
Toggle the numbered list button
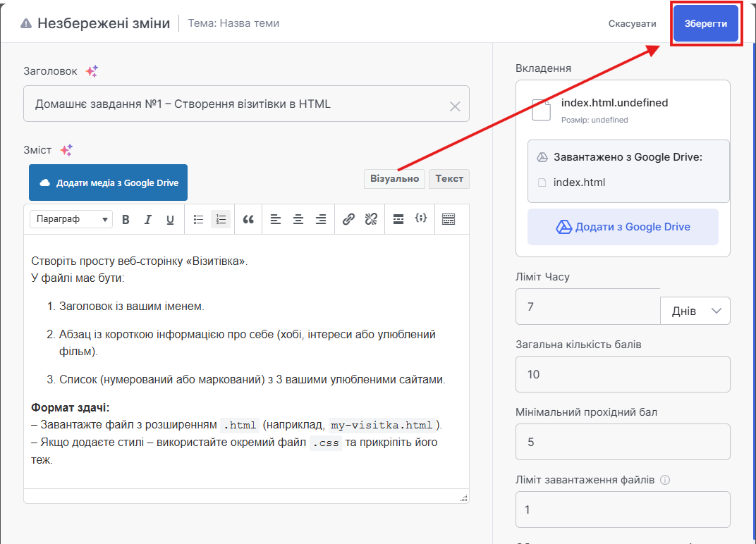click(221, 219)
